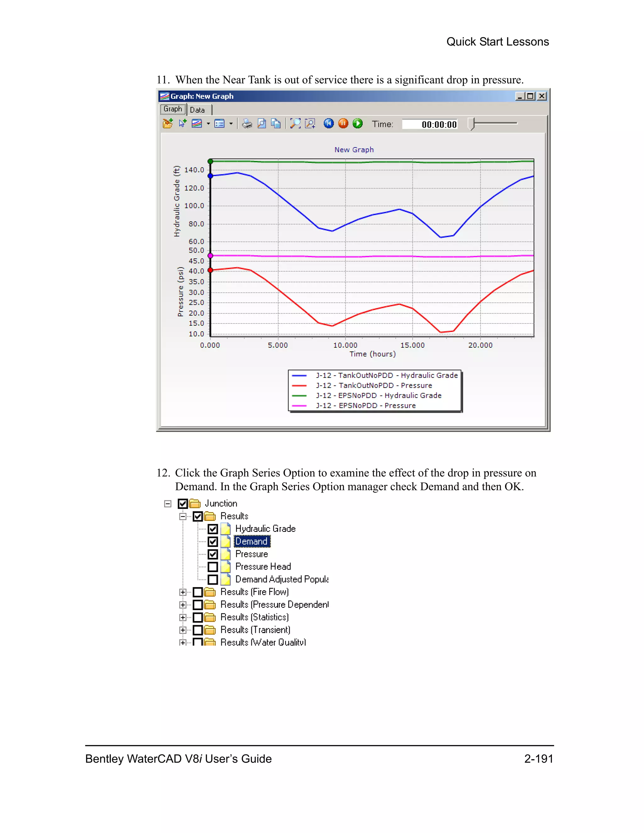Click legend entry TankOutNoPDD - Hydraulic Grade
The width and height of the screenshot is (644, 833).
point(386,375)
